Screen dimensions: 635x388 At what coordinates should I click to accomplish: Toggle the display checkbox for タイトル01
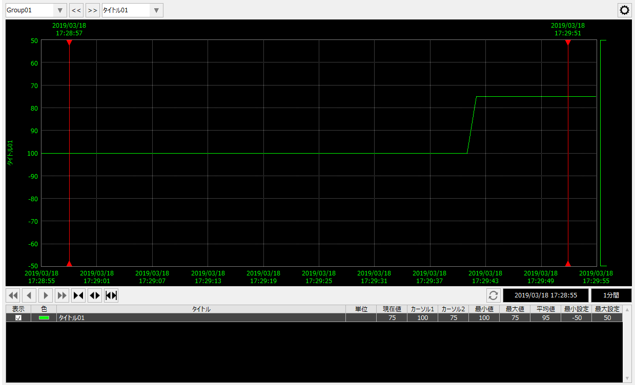click(x=18, y=318)
